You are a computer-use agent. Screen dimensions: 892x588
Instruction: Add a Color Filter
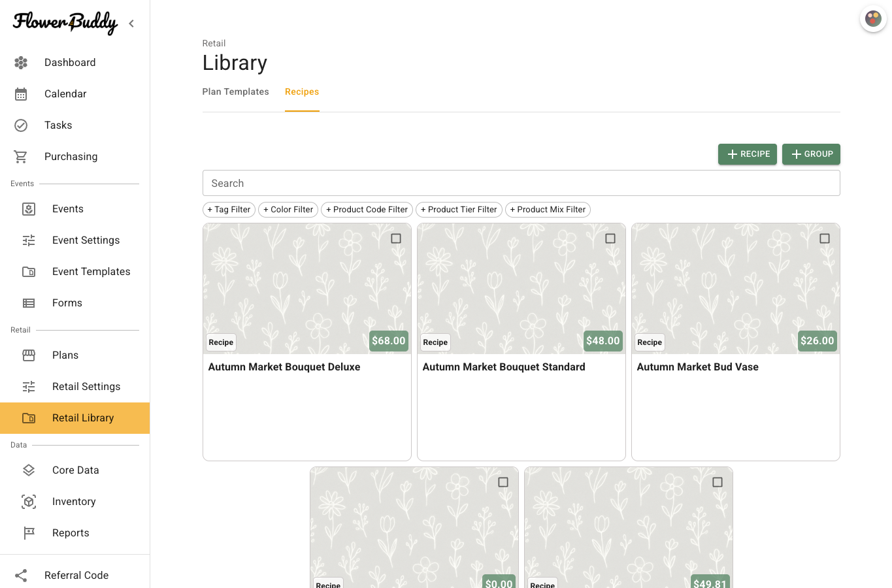(x=288, y=210)
